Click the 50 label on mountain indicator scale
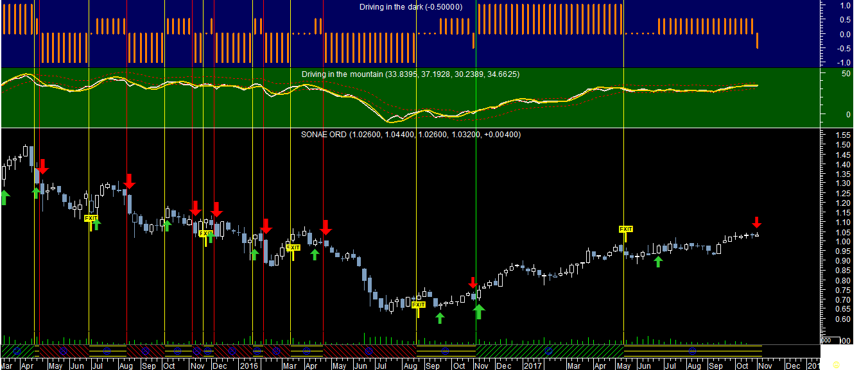Viewport: 868px width, 370px height. [x=845, y=74]
